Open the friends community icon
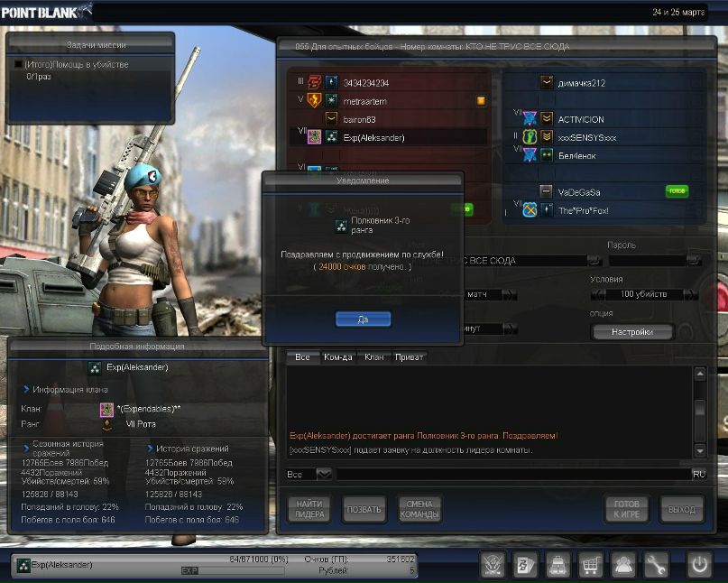 coord(622,564)
